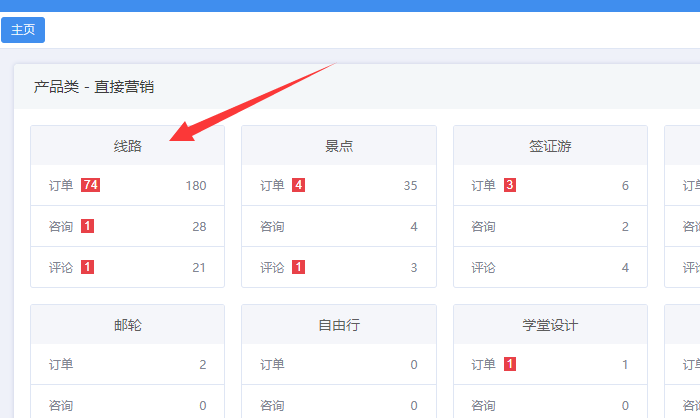The width and height of the screenshot is (700, 418).
Task: Click the 主页 tab button
Action: coord(23,30)
